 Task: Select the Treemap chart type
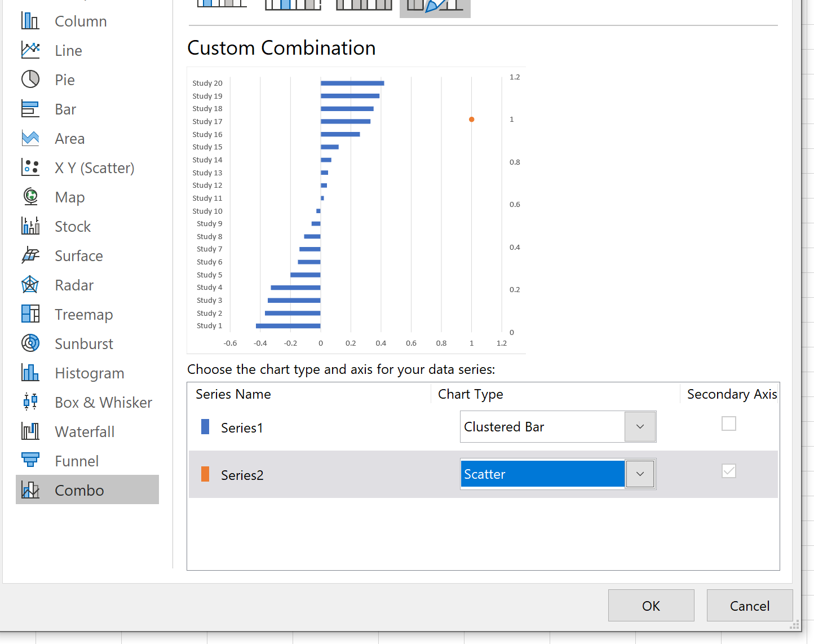(83, 314)
